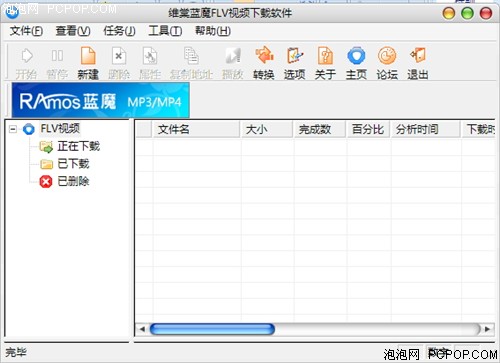Screen dimensions: 500x363
Task: Click the scrollbar right arrow
Action: [487, 329]
